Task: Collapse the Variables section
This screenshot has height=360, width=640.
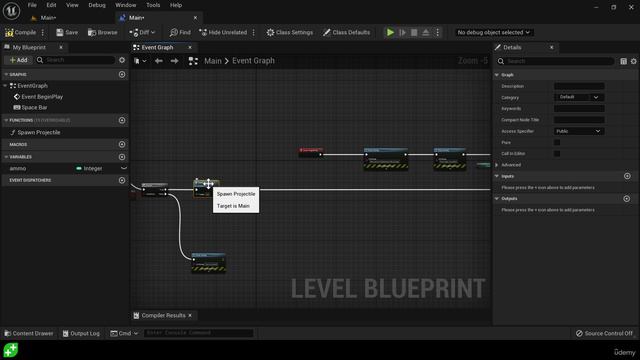Action: click(x=6, y=157)
